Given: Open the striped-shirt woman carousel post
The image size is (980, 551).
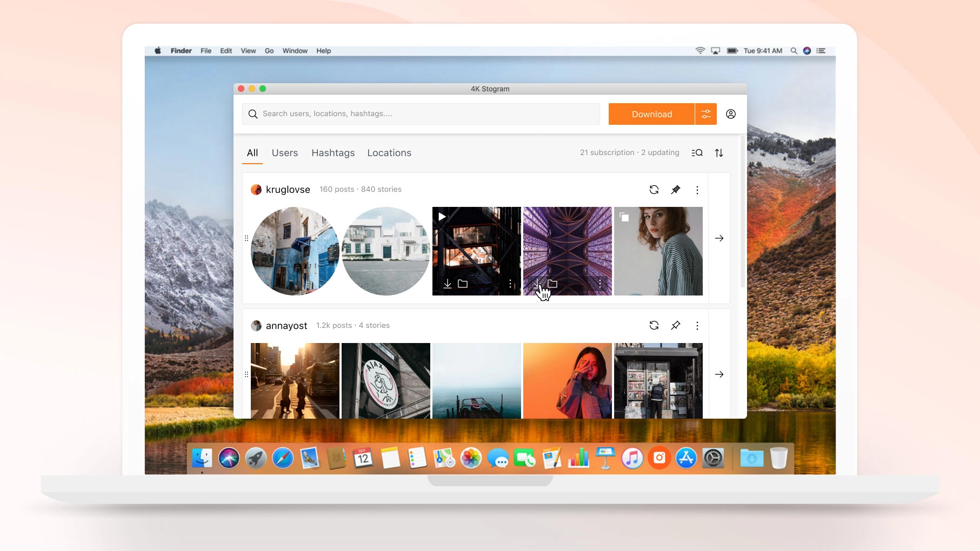Looking at the screenshot, I should 658,251.
